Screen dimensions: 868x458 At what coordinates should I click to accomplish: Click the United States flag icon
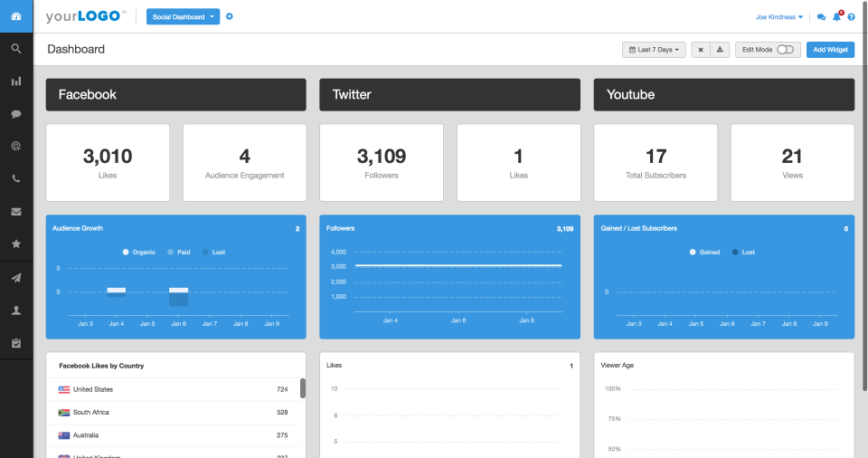64,390
